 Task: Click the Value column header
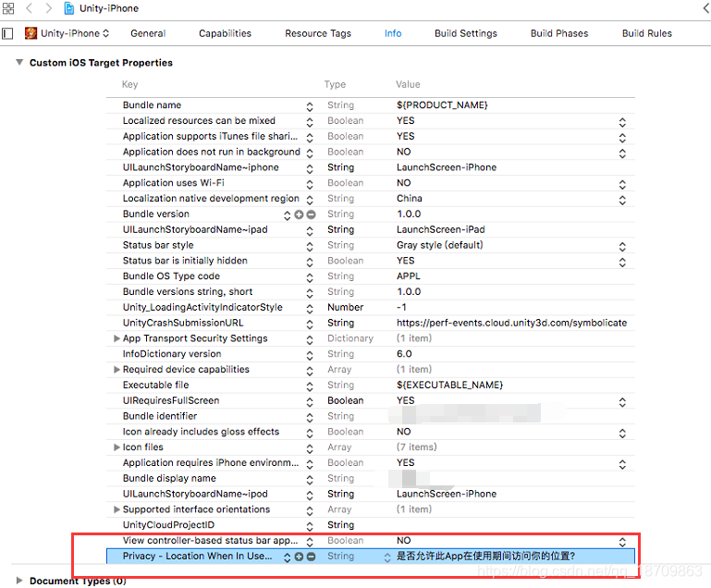(x=408, y=84)
